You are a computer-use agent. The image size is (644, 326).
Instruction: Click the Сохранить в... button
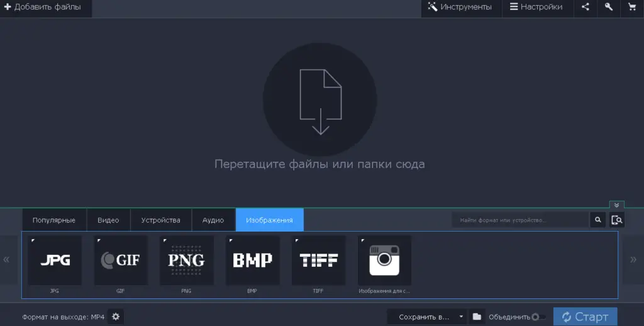pyautogui.click(x=423, y=317)
